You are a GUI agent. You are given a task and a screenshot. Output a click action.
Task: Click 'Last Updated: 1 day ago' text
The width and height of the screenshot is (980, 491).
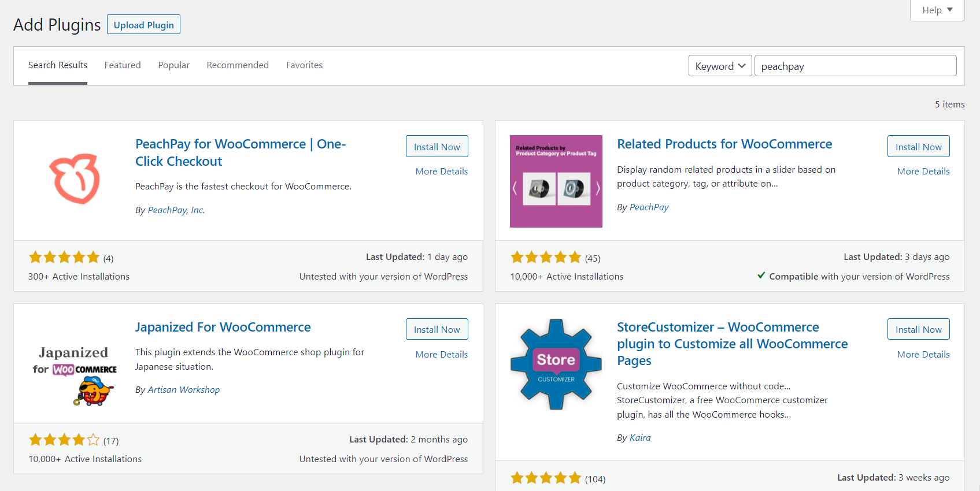click(417, 257)
